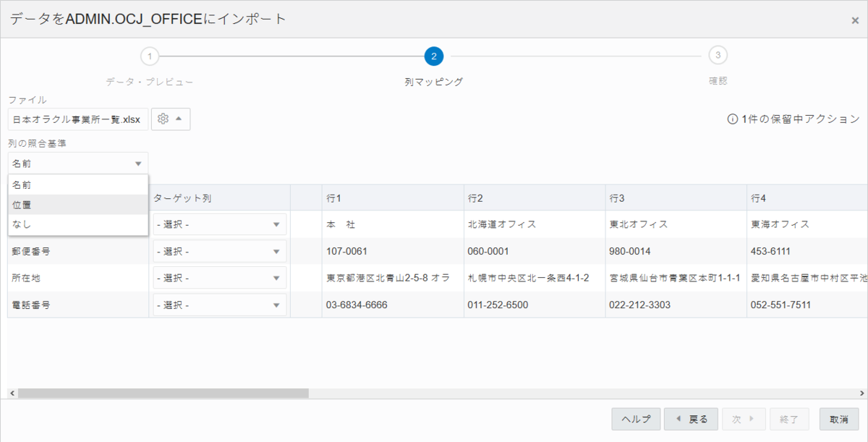Viewport: 868px width, 442px height.
Task: Go to step 1 データ・プレビュー circle
Action: click(150, 56)
